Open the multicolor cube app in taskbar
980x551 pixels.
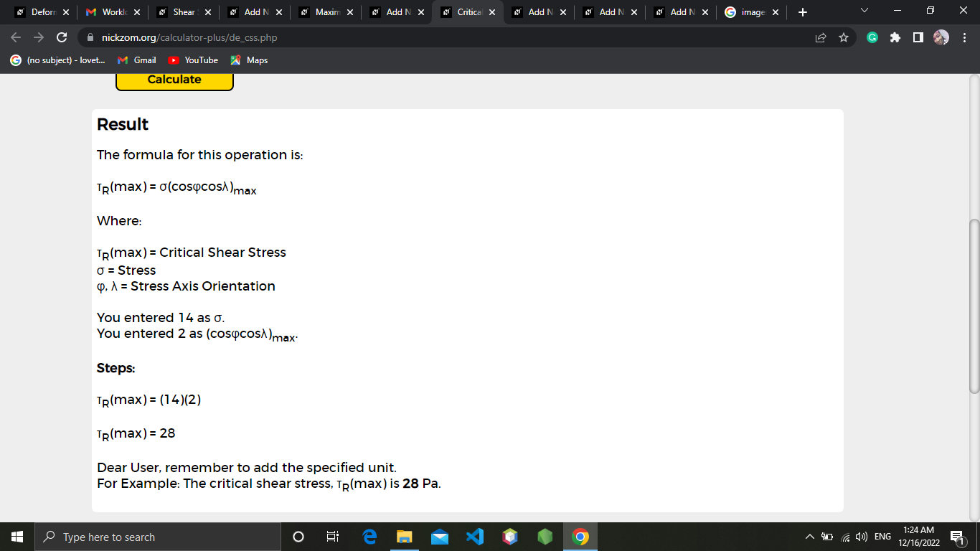point(510,537)
